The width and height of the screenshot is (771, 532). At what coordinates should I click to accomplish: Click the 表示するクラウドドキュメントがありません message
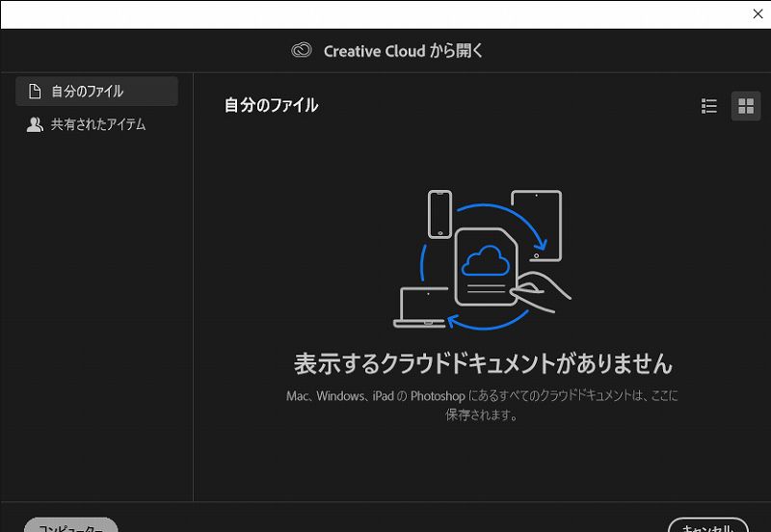[x=483, y=364]
